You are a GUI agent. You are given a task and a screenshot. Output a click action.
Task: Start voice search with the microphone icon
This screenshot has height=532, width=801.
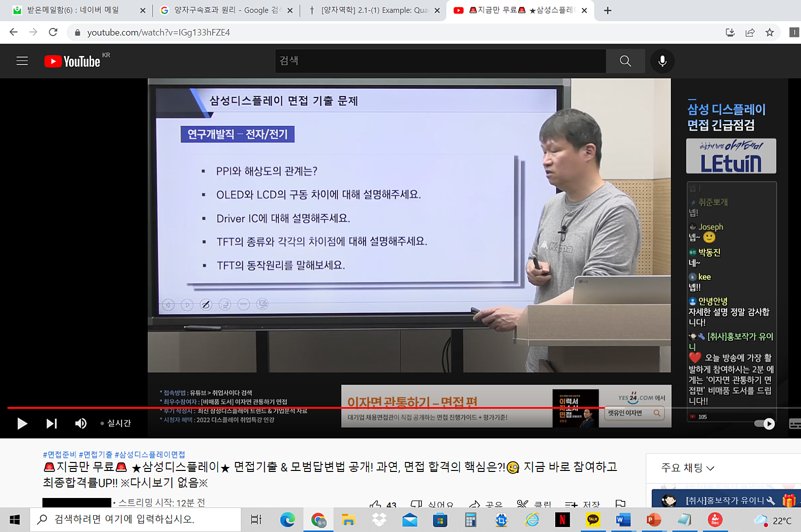662,61
